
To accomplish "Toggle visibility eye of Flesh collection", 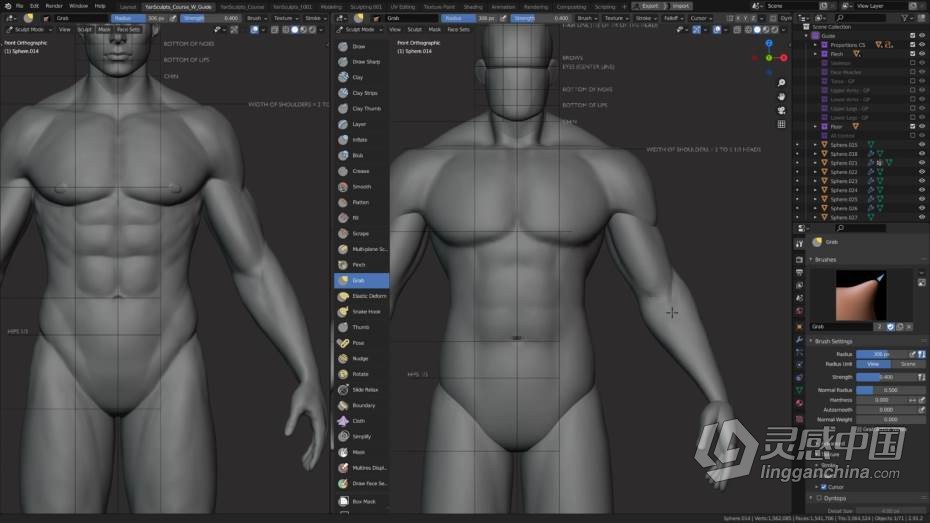I will (922, 53).
